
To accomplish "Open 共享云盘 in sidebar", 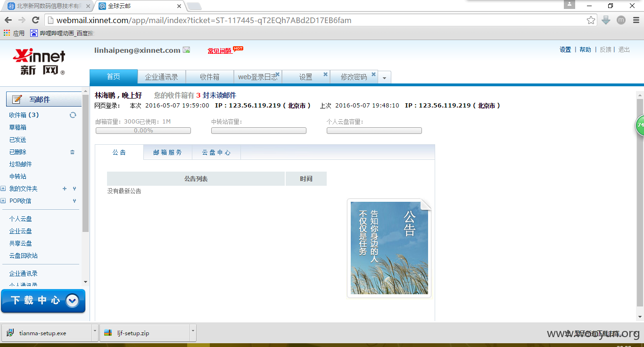I will [x=21, y=243].
